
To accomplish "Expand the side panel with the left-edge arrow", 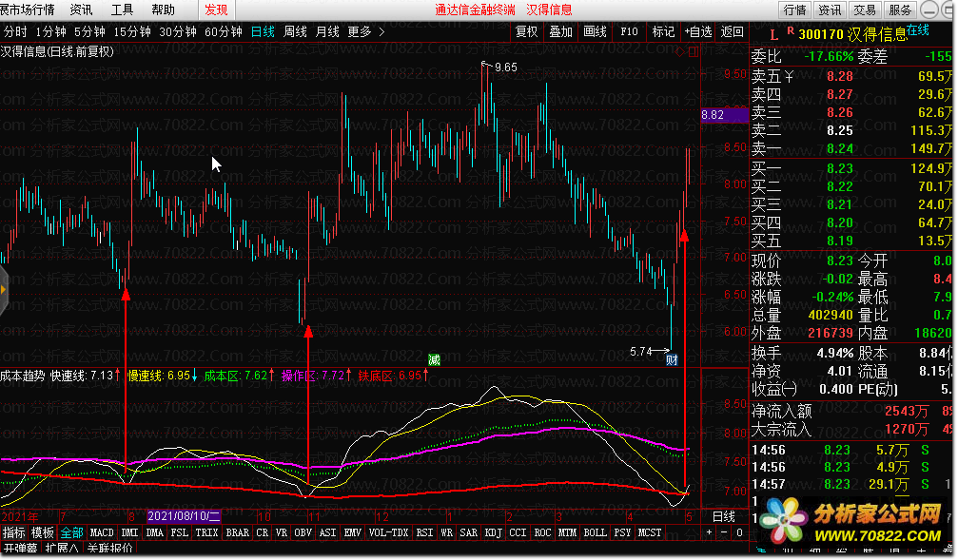I will [3, 289].
